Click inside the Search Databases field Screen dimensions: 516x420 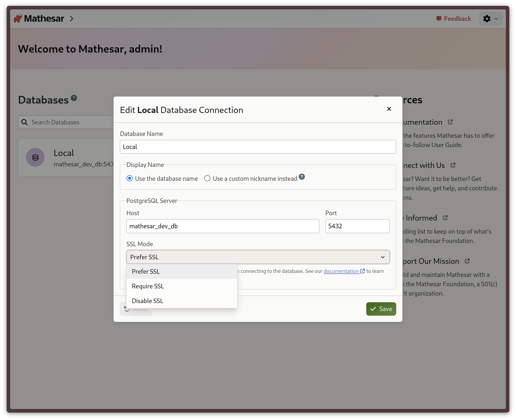click(x=67, y=122)
